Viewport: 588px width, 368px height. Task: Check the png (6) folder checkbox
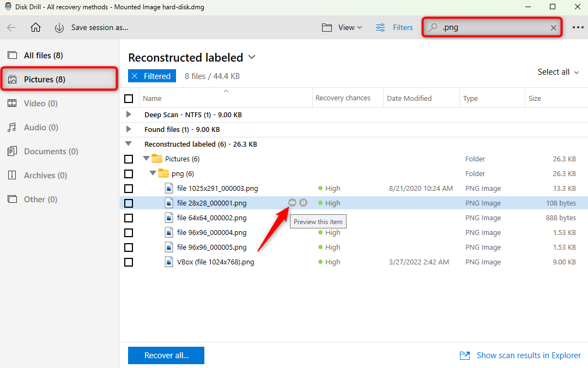129,174
